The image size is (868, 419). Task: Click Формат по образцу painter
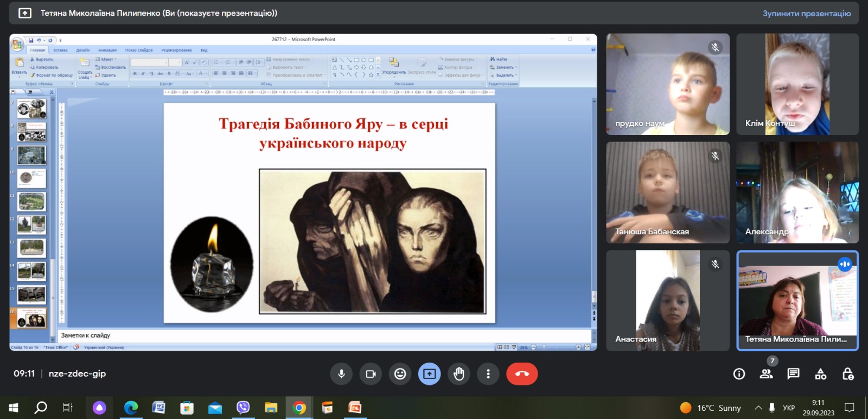pos(52,75)
